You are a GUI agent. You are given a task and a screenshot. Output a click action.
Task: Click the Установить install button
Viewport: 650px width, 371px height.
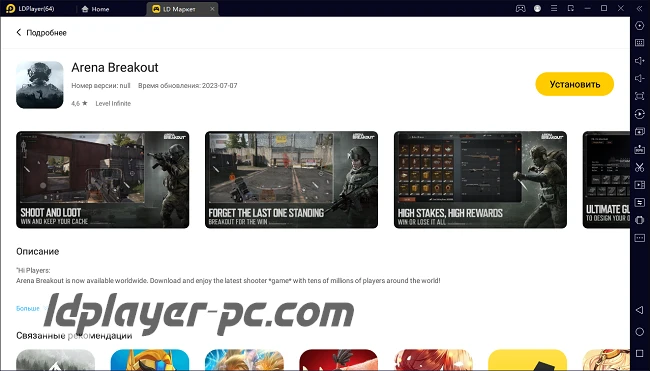[575, 84]
